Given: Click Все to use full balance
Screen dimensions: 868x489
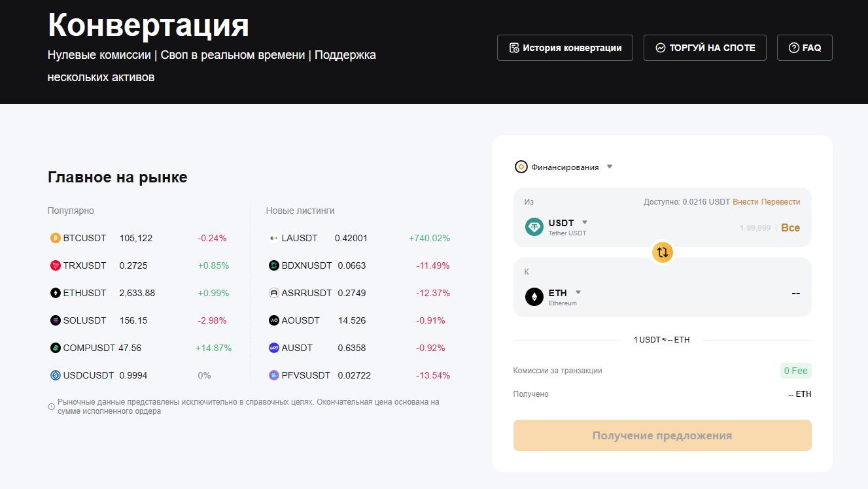Looking at the screenshot, I should (790, 228).
